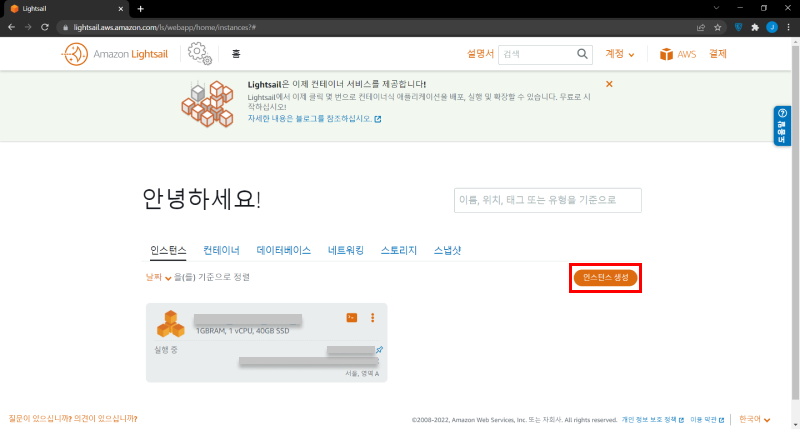Click the 안녕하세요! heading

pyautogui.click(x=202, y=199)
